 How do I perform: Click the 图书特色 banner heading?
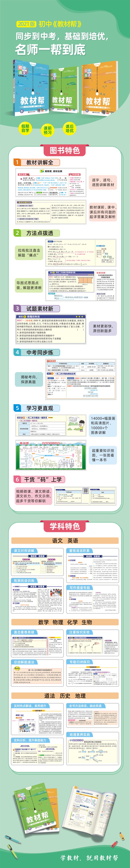[x=65, y=150]
